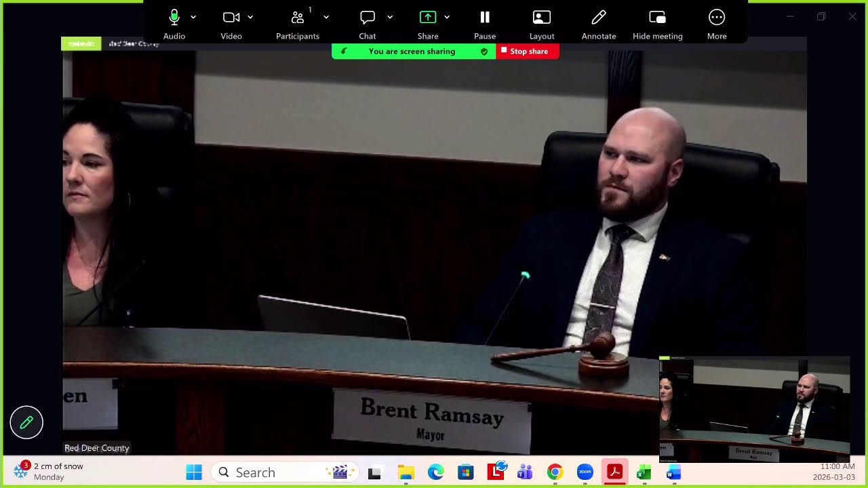Viewport: 868px width, 488px height.
Task: Open the weather widget showing snow
Action: coord(49,471)
